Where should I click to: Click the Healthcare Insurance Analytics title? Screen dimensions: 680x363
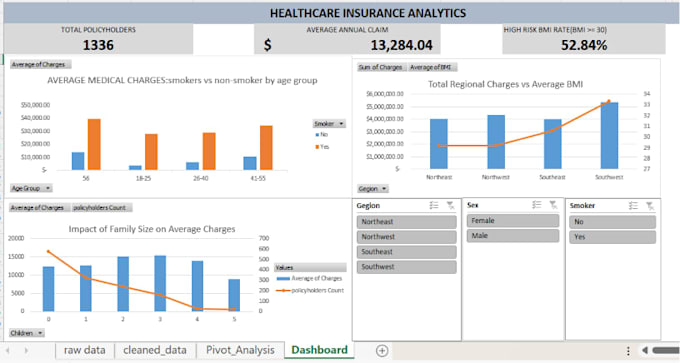[368, 13]
